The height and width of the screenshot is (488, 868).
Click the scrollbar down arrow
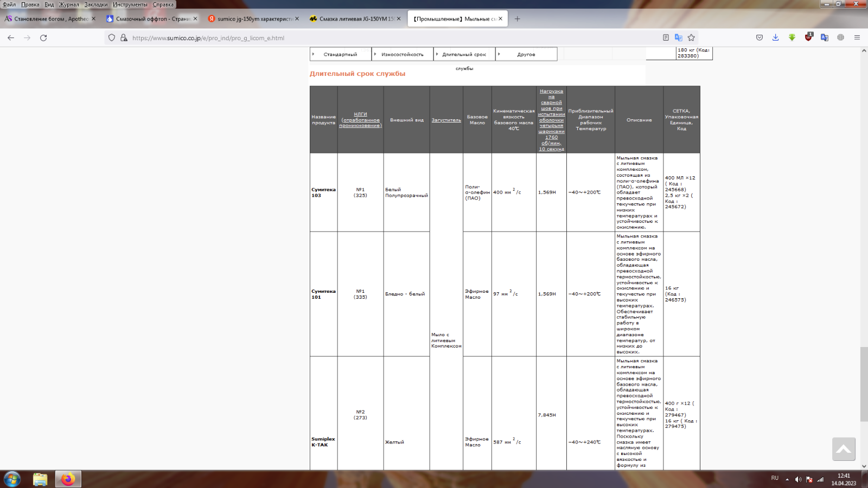[x=864, y=466]
